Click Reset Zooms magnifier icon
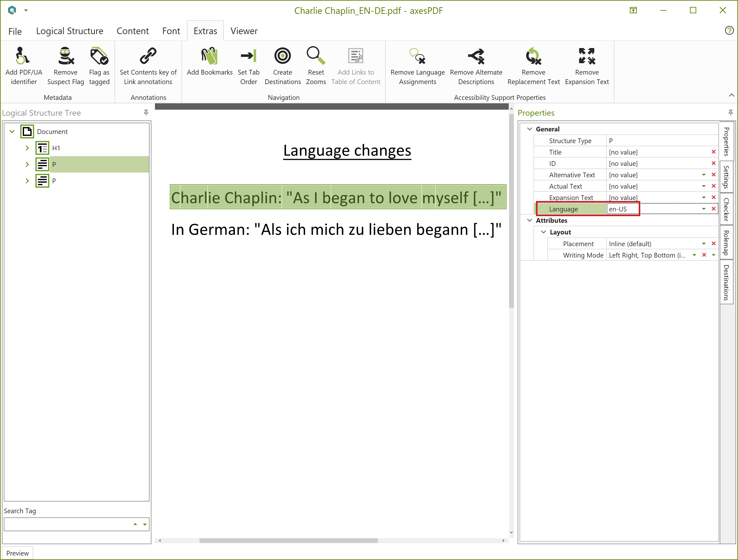The image size is (738, 560). click(316, 56)
